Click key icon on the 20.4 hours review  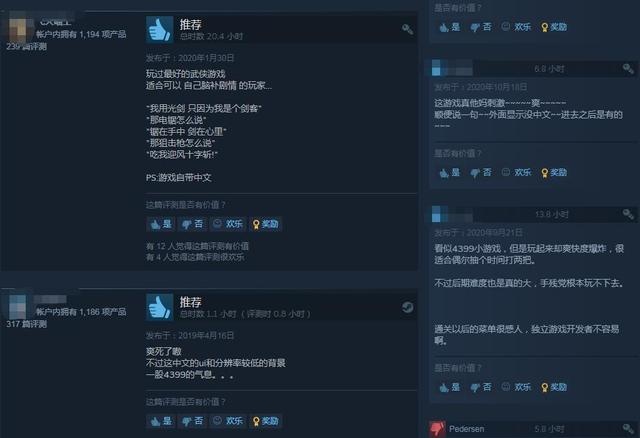[x=407, y=29]
